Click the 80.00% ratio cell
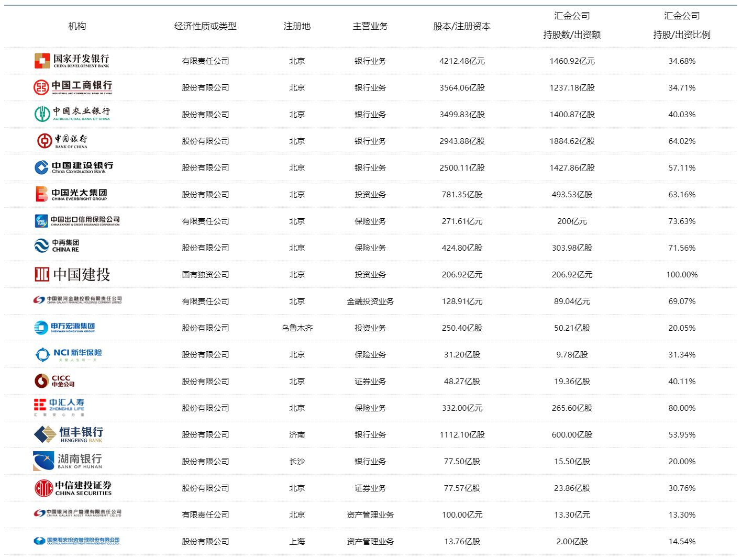The width and height of the screenshot is (742, 560). 682,408
